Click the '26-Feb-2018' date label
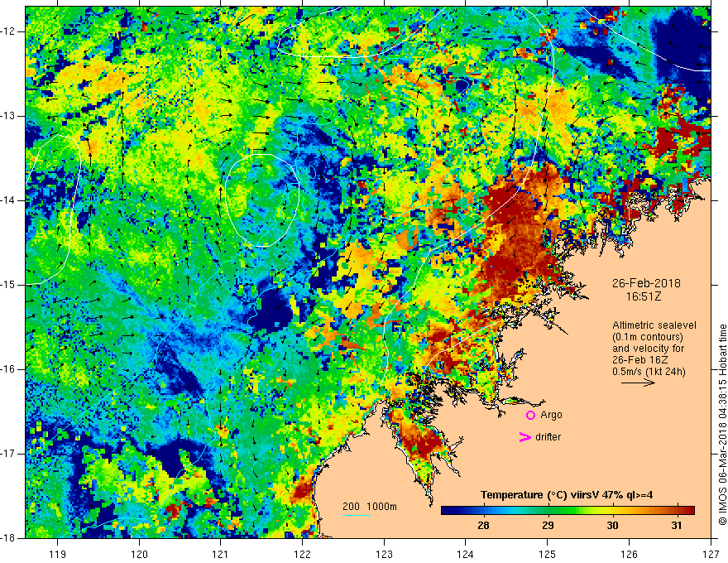 646,283
